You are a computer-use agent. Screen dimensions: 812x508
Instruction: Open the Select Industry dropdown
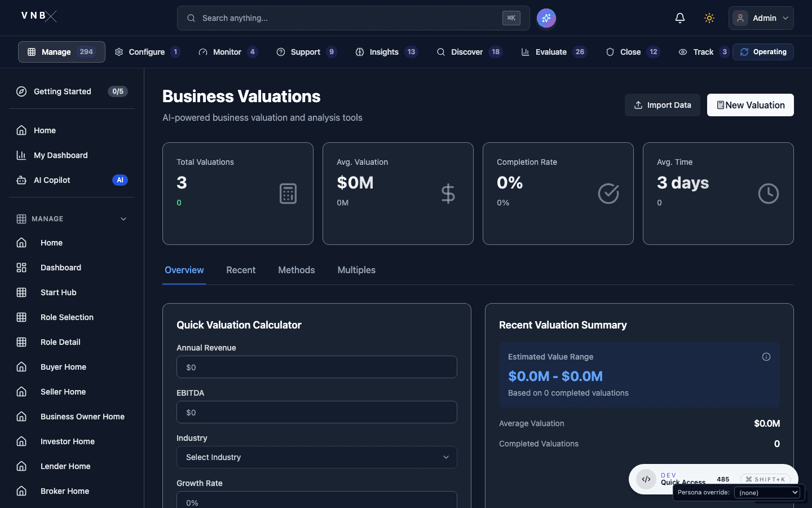coord(316,457)
